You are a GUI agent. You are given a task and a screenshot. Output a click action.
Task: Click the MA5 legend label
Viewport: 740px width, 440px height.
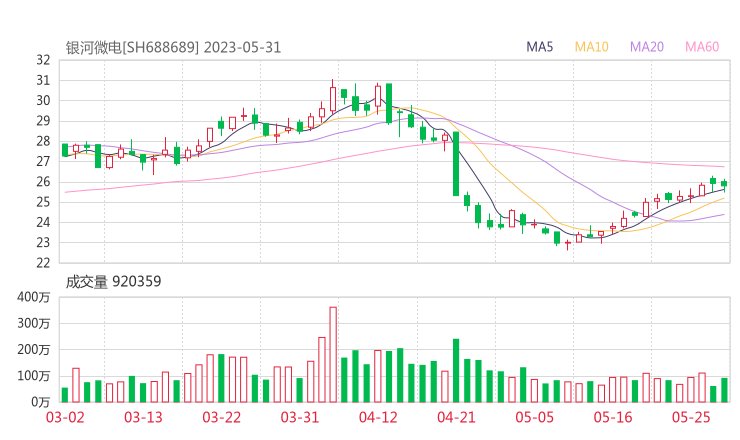[x=539, y=47]
